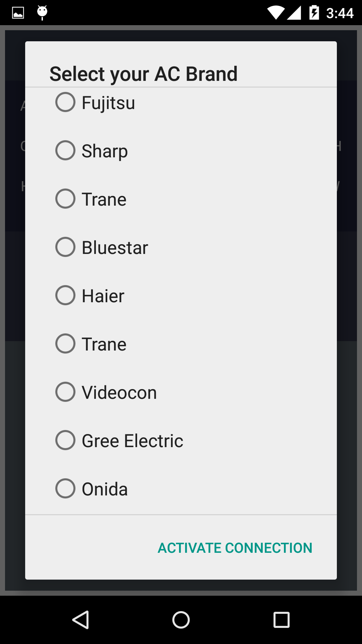Viewport: 362px width, 644px height.
Task: Tap the "Select your AC Brand" dialog title
Action: [x=143, y=74]
